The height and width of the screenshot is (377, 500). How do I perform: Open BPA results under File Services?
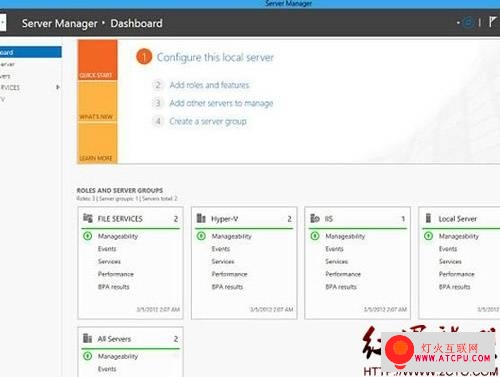pyautogui.click(x=113, y=287)
